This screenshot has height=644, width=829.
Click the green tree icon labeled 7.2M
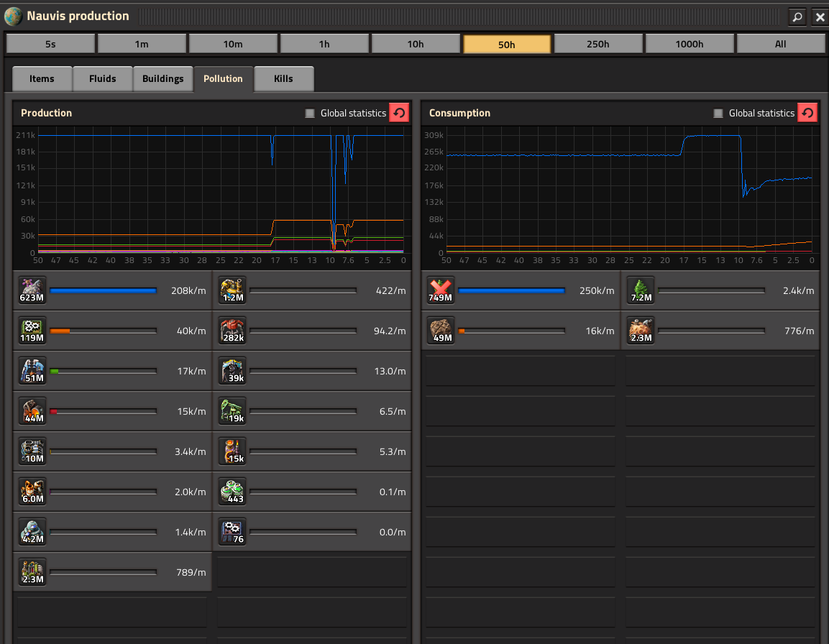tap(641, 290)
